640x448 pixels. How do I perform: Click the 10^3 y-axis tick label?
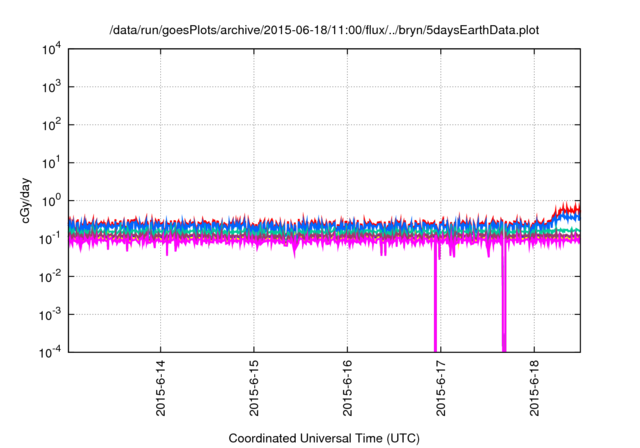52,86
